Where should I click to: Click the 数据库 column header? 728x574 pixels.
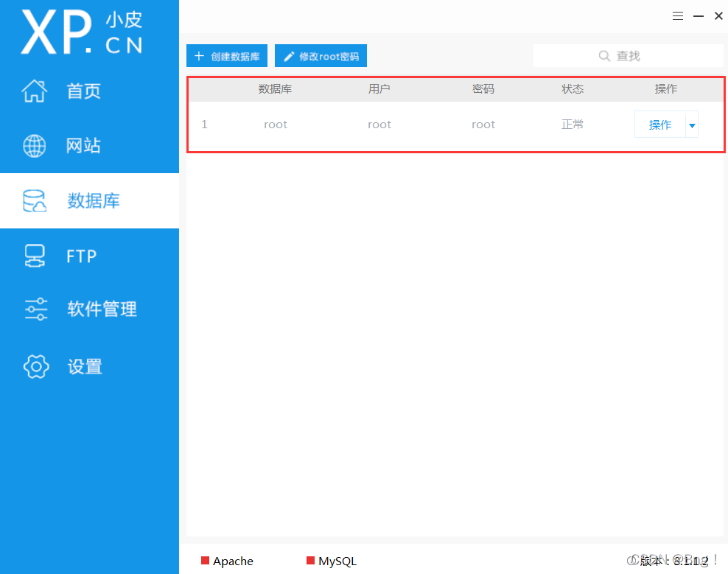(276, 88)
